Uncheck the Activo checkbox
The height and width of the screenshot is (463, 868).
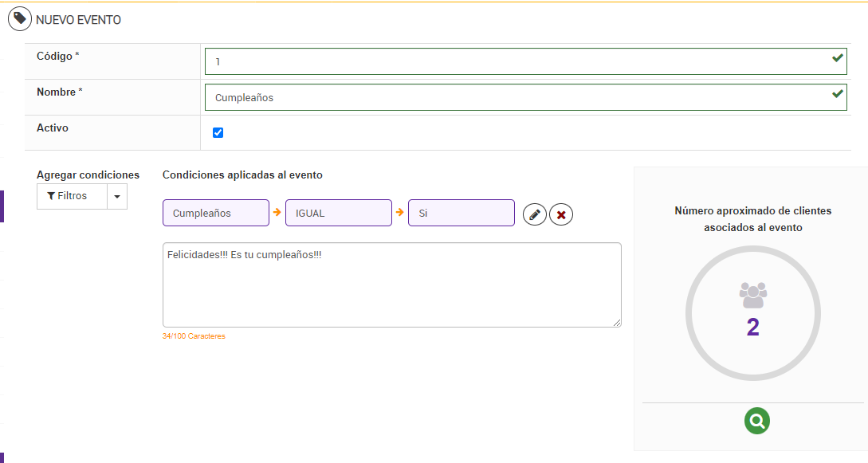click(218, 133)
